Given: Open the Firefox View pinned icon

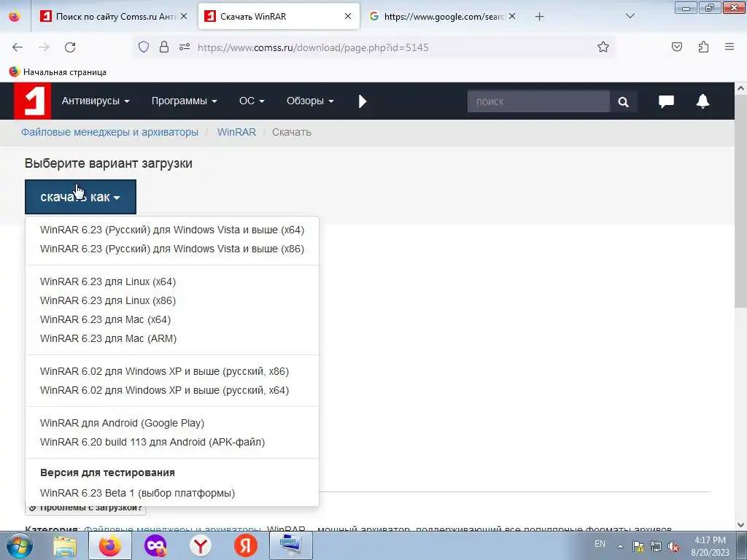Looking at the screenshot, I should [15, 17].
